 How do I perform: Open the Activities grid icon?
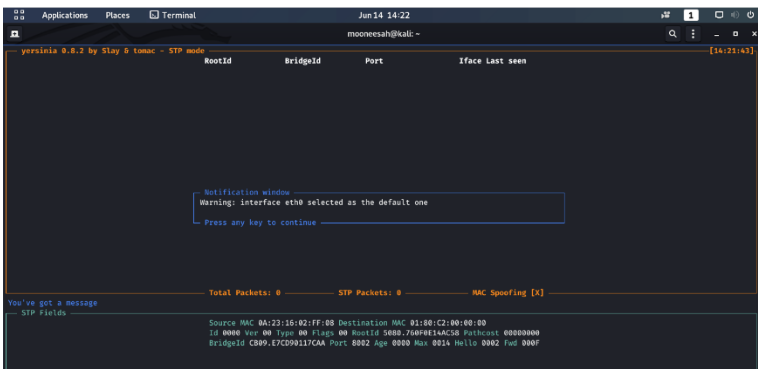(19, 15)
